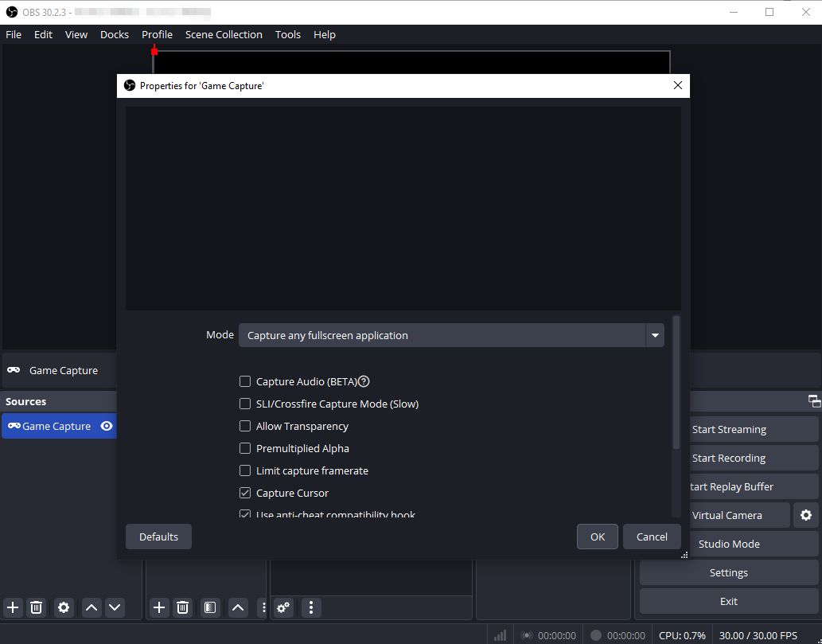Open the audio mixer options dots menu

pos(310,607)
